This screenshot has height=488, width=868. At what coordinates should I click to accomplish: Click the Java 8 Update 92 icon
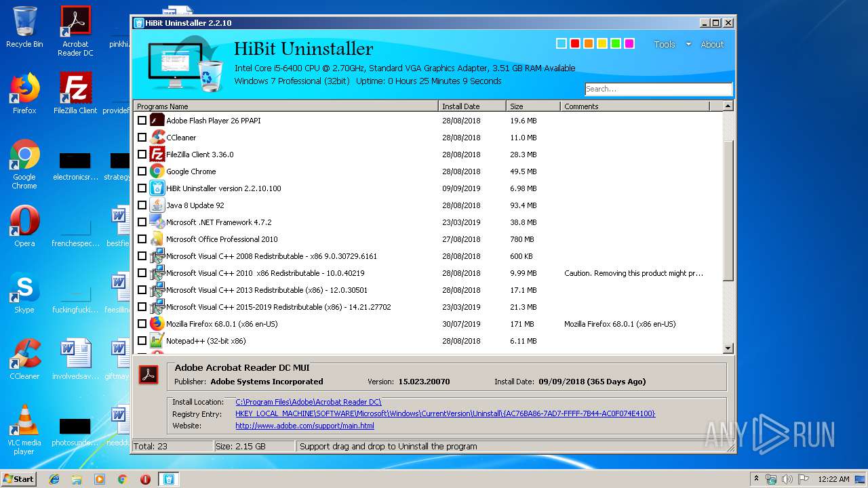[x=157, y=205]
